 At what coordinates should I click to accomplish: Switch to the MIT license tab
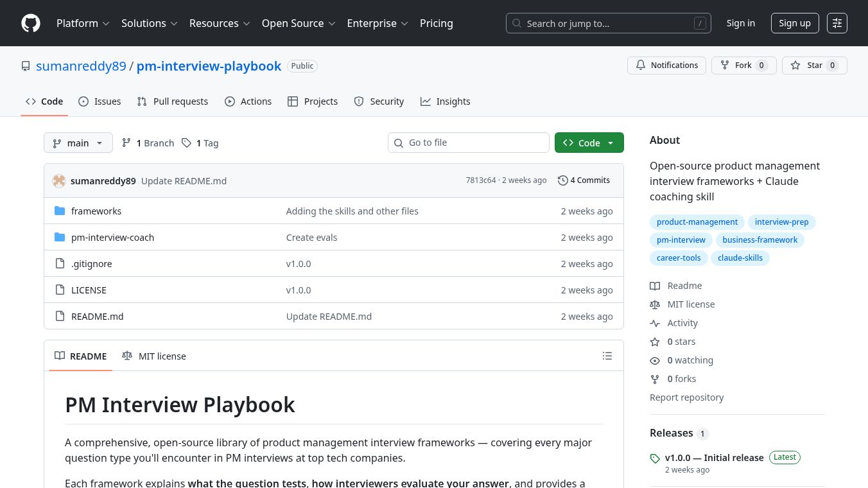(154, 356)
